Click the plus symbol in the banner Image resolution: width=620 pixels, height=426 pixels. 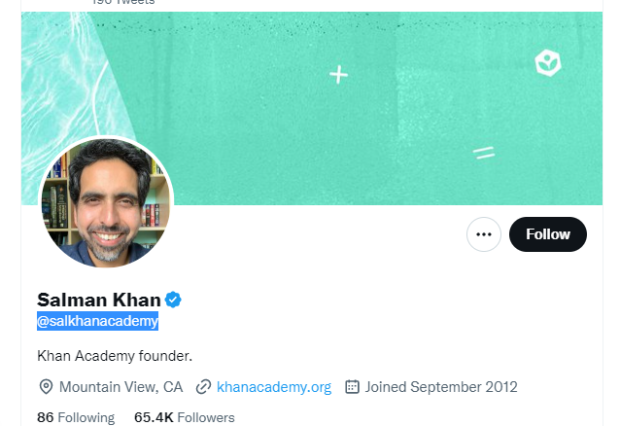point(339,74)
